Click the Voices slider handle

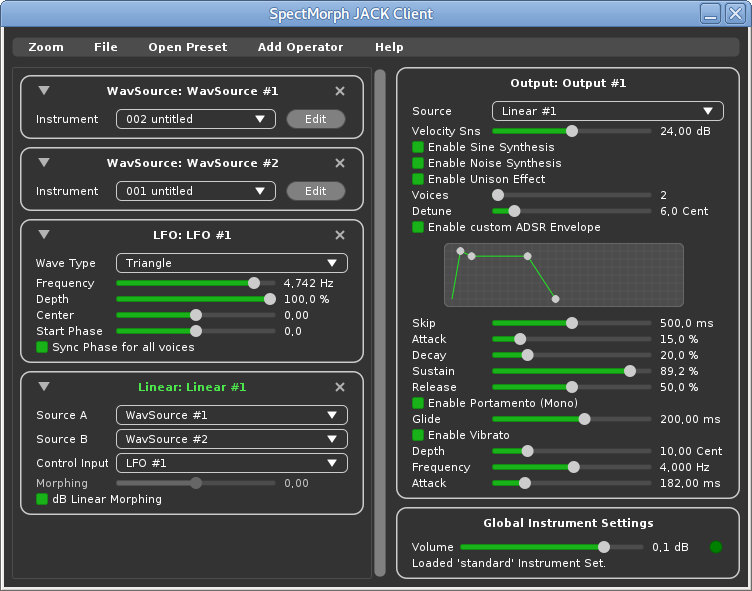pyautogui.click(x=498, y=195)
